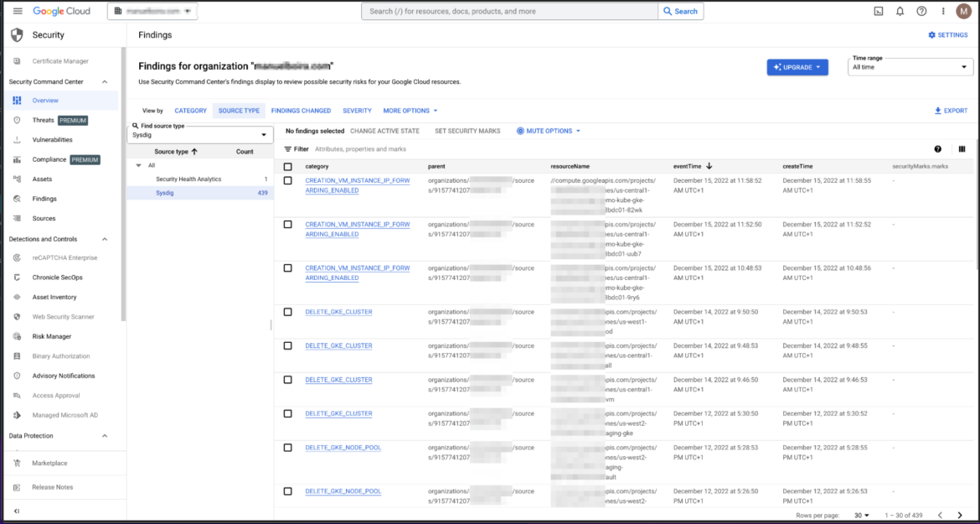
Task: Click the Vulnerabilities sidebar icon
Action: 17,139
